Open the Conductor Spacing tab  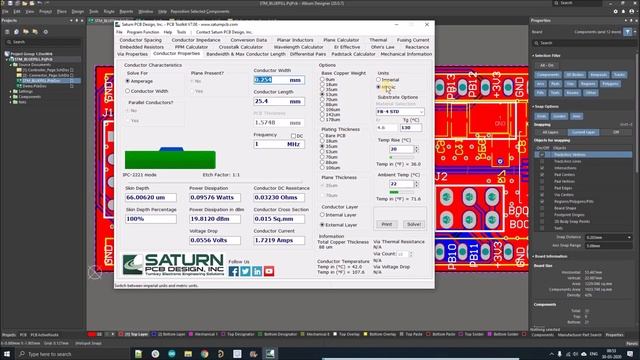pyautogui.click(x=141, y=40)
